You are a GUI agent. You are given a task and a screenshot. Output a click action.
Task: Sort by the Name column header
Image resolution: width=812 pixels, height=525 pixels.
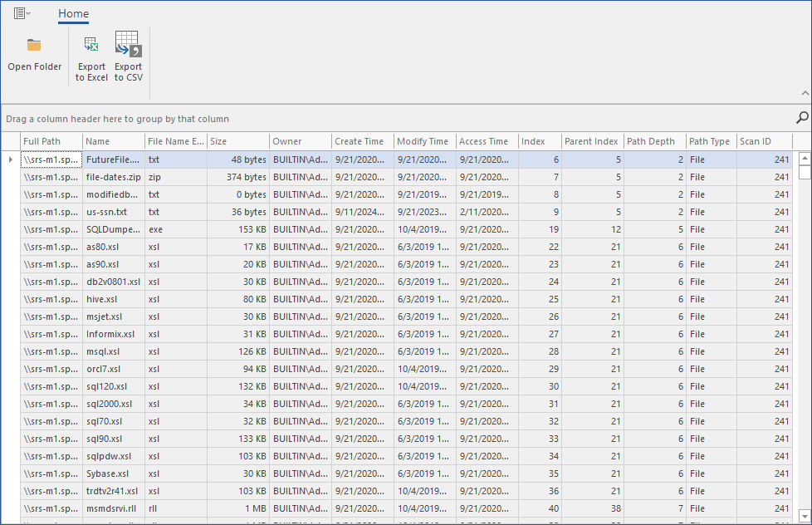tap(114, 141)
